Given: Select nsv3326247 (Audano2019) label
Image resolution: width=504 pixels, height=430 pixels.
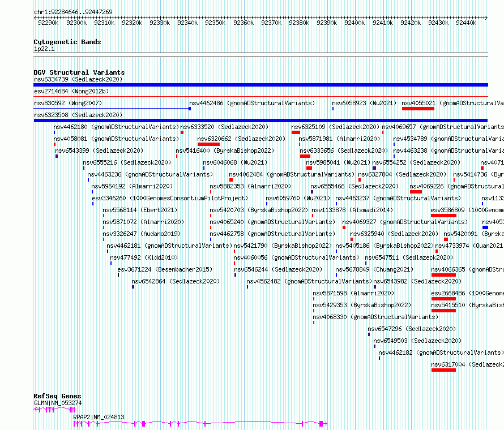Looking at the screenshot, I should [142, 234].
